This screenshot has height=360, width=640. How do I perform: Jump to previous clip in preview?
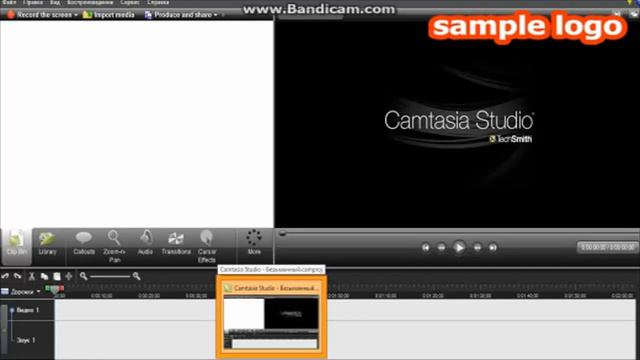click(x=425, y=247)
